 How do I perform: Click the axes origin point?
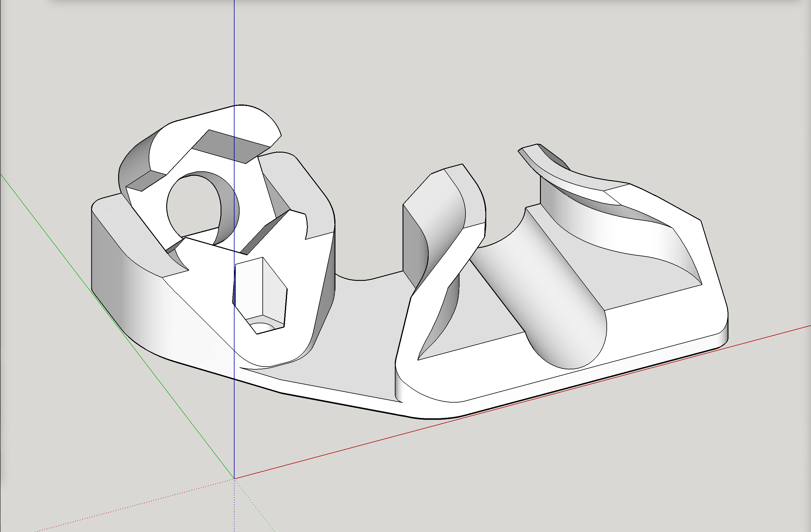coord(234,479)
